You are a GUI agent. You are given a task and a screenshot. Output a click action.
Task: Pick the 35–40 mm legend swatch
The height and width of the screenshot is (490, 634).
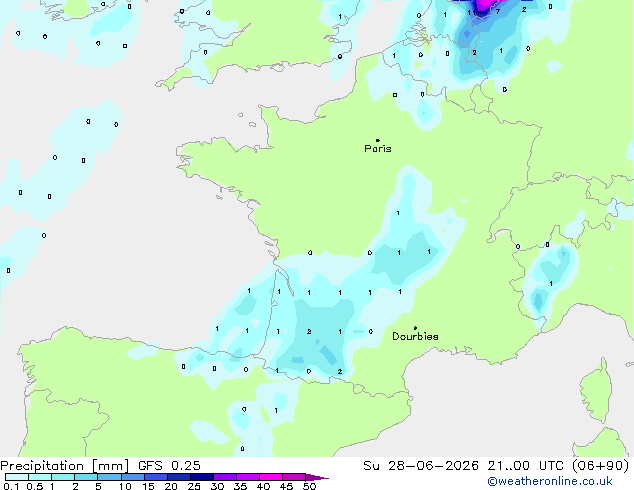pyautogui.click(x=248, y=477)
